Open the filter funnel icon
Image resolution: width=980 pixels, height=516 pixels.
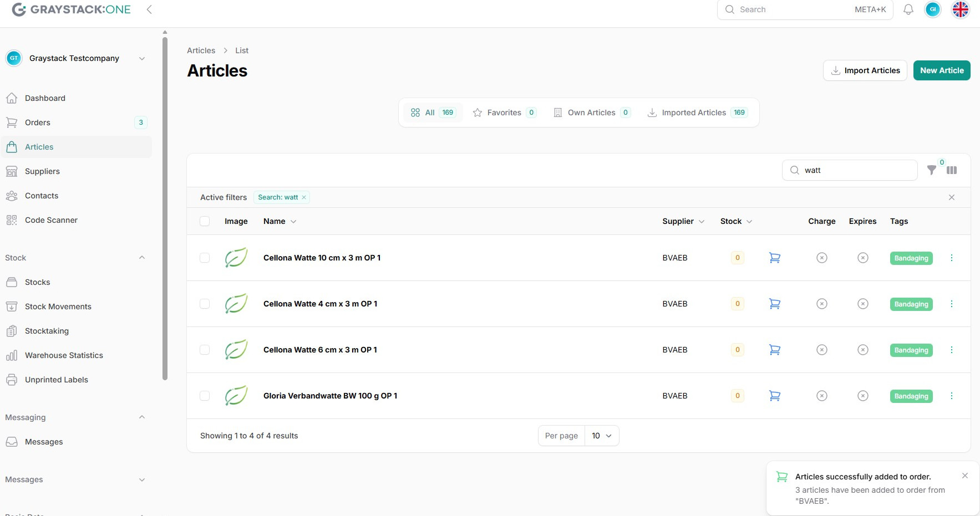click(x=932, y=170)
